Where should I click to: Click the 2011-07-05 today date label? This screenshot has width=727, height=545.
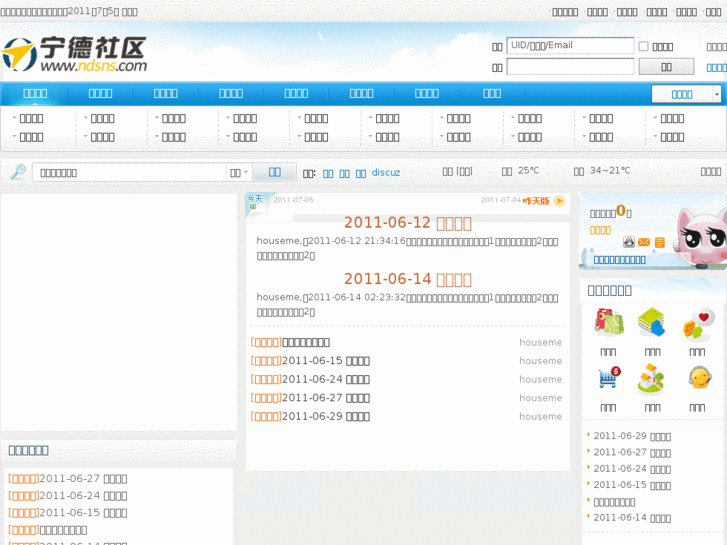tap(293, 200)
